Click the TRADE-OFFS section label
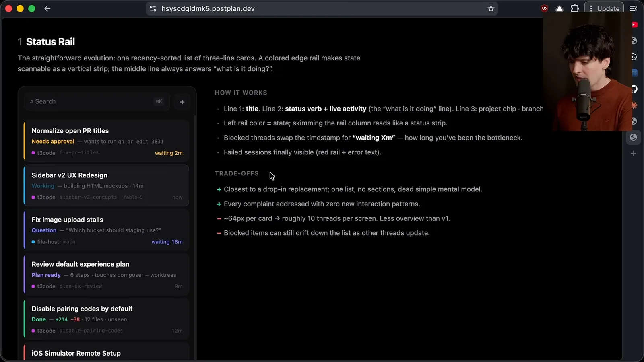 tap(237, 173)
